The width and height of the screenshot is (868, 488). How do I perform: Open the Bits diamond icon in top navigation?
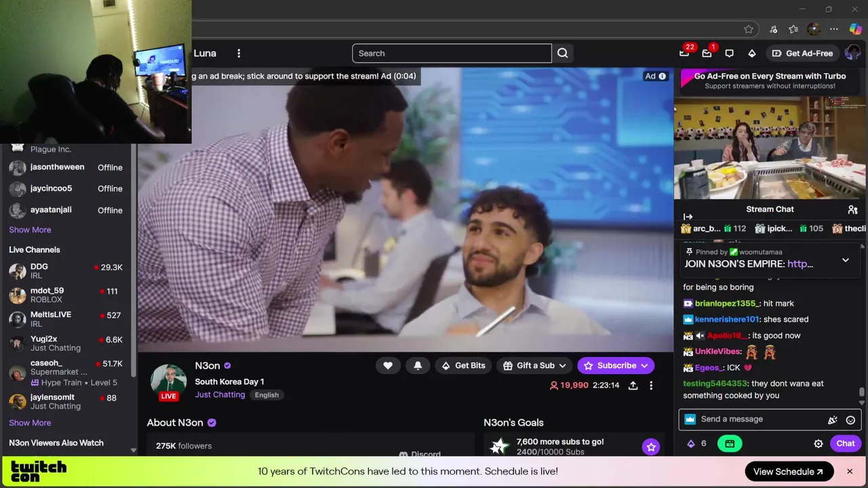tap(751, 53)
